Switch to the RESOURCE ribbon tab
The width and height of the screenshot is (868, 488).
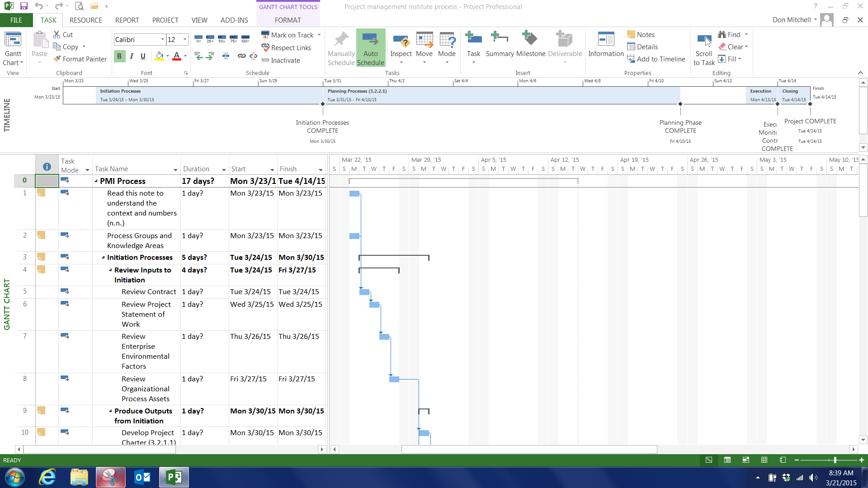point(85,20)
